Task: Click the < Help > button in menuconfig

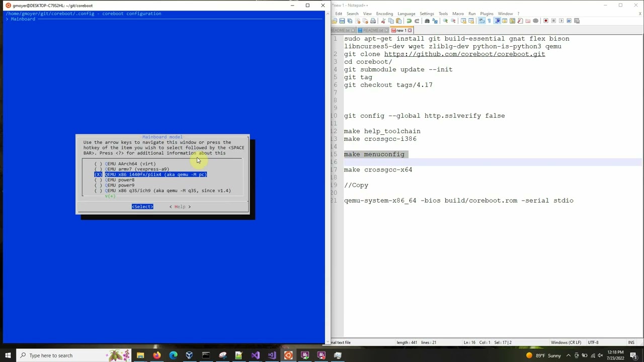Action: coord(180,207)
